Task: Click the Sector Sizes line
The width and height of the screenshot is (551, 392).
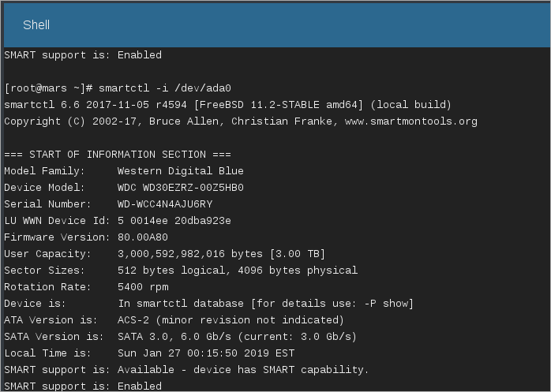Action: [181, 270]
